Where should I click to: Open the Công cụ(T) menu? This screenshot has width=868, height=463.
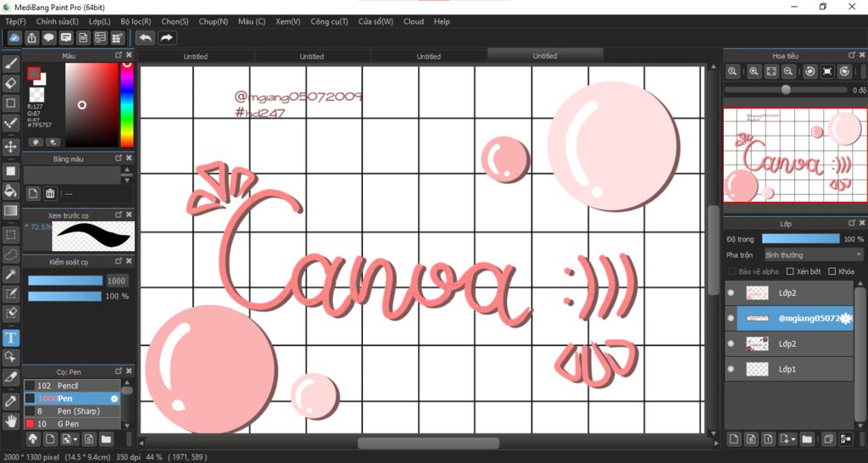(x=330, y=21)
